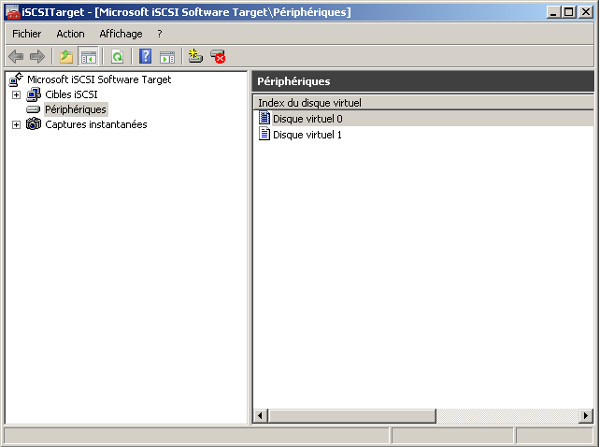This screenshot has height=447, width=600.
Task: Select the Périphériques tree label
Action: pyautogui.click(x=76, y=109)
